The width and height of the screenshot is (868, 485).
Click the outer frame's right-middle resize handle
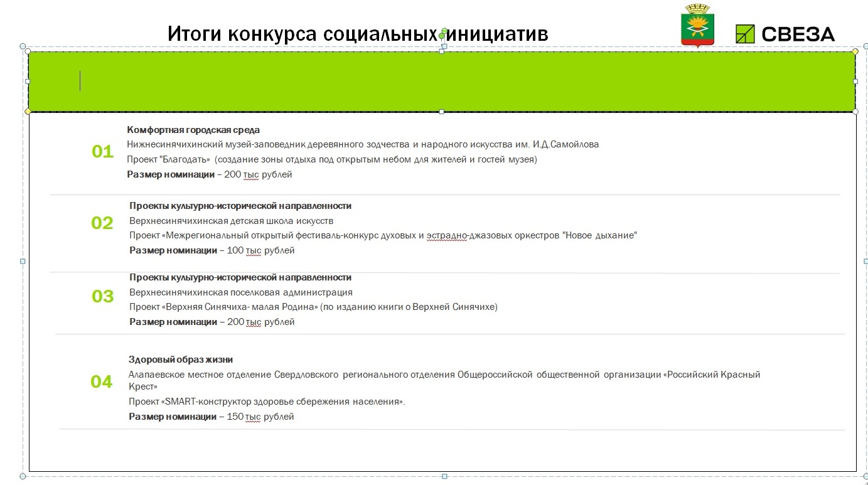point(866,261)
